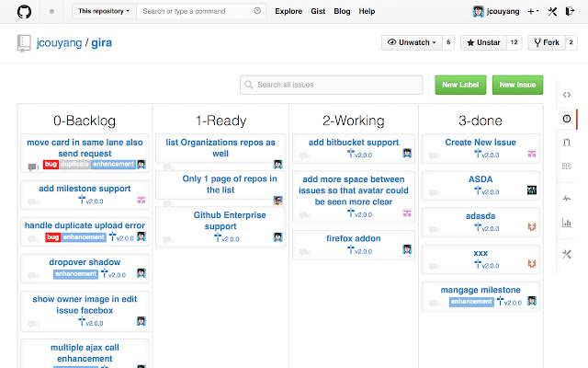The width and height of the screenshot is (588, 368).
Task: Open the Pull Requests sidebar icon
Action: tap(567, 144)
